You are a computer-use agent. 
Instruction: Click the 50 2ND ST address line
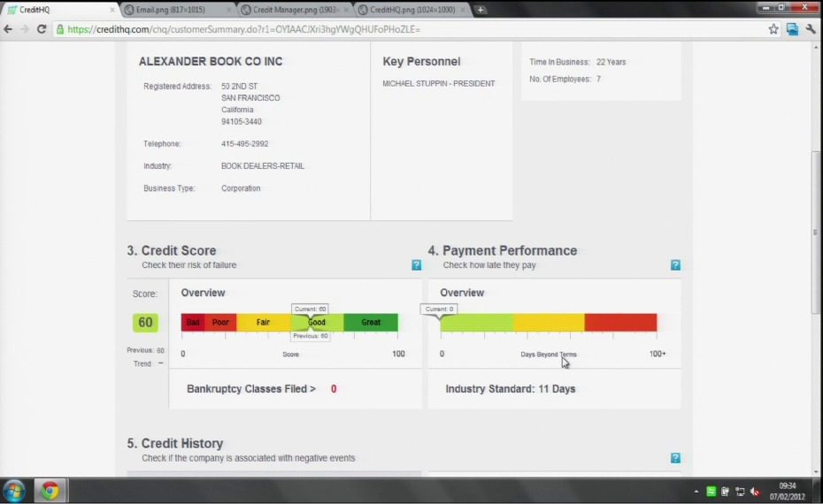(239, 86)
